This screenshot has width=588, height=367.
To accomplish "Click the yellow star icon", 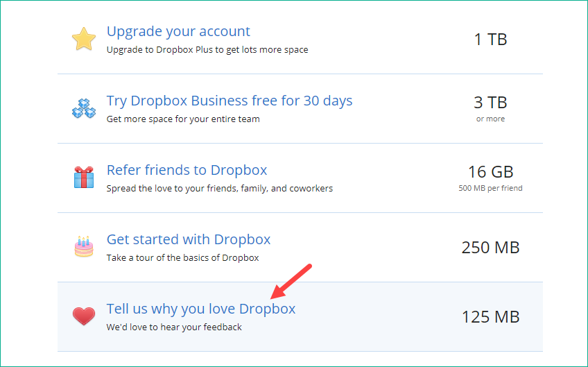I will pyautogui.click(x=84, y=39).
